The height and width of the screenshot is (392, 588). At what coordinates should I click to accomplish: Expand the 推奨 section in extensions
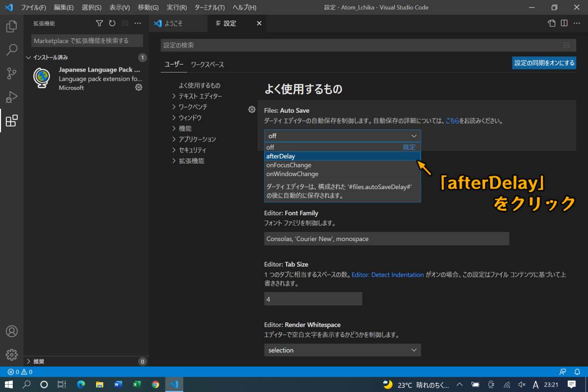tap(39, 362)
